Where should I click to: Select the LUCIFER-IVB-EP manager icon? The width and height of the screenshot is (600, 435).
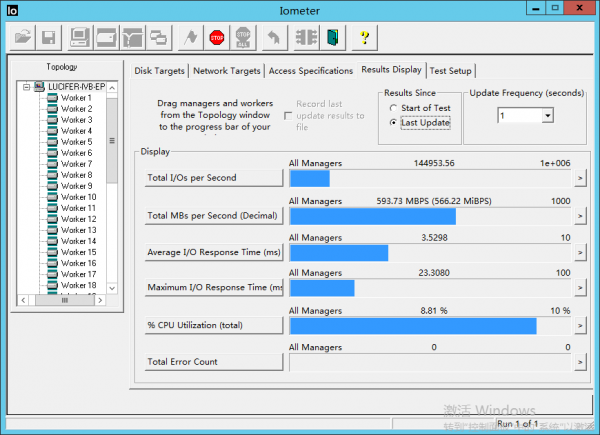[x=39, y=87]
